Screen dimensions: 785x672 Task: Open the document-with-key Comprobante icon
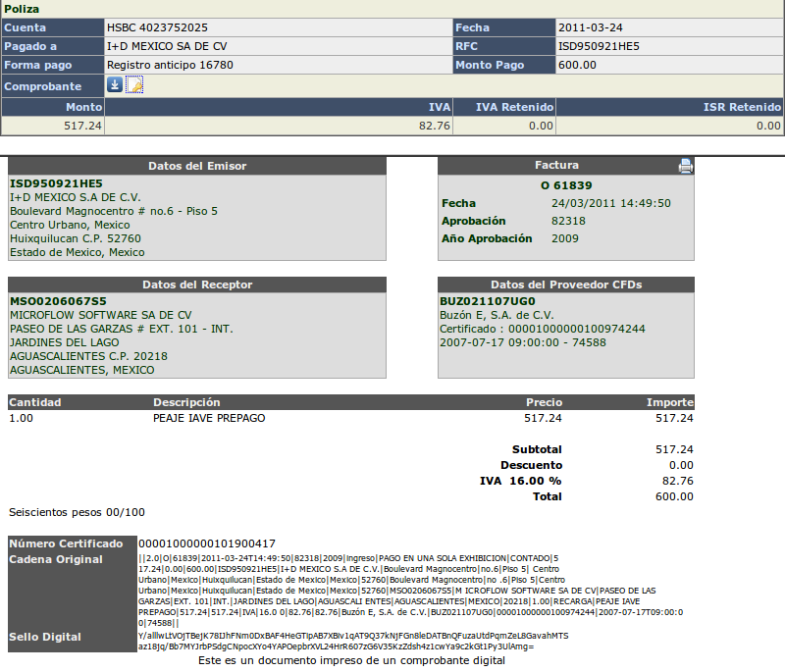[x=134, y=84]
